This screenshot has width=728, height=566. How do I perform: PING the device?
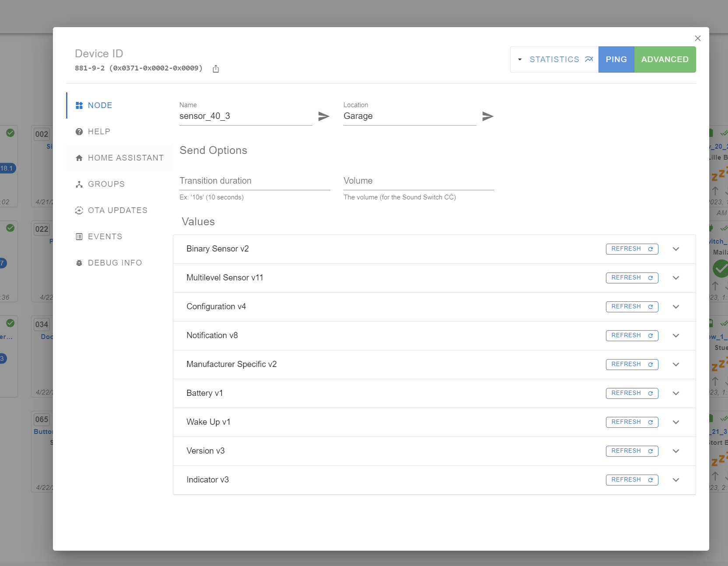pos(616,59)
